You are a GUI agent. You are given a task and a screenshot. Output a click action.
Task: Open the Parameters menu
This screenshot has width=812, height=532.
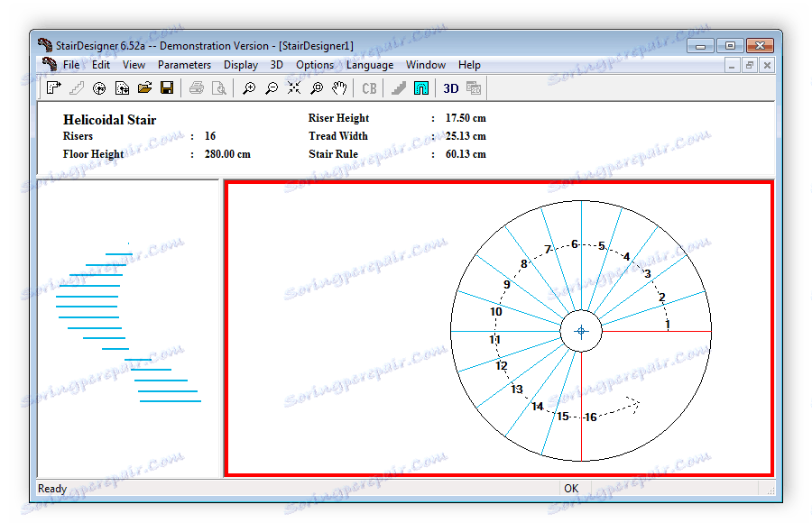click(x=184, y=65)
